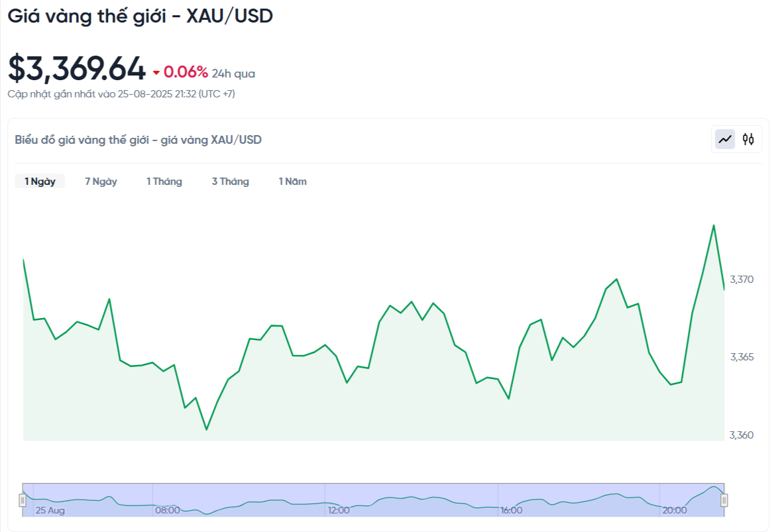Click the 16:00 label in navigator

pos(512,510)
